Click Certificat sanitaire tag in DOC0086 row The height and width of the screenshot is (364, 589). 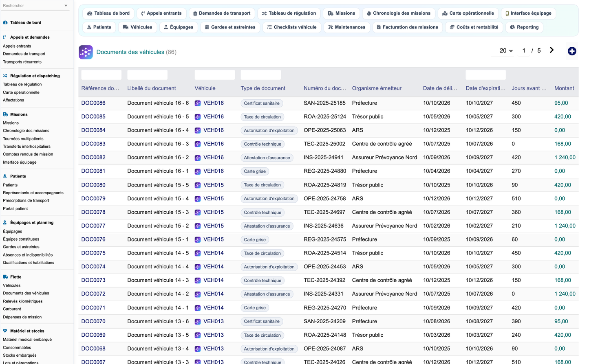262,103
